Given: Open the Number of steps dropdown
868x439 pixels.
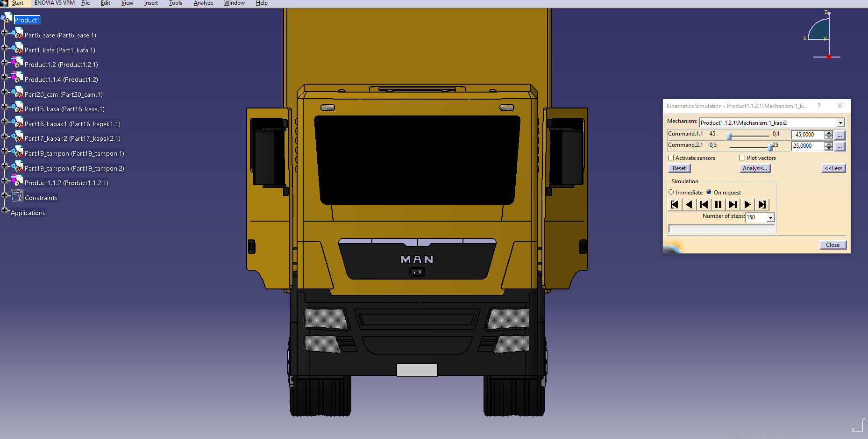Looking at the screenshot, I should pos(770,217).
